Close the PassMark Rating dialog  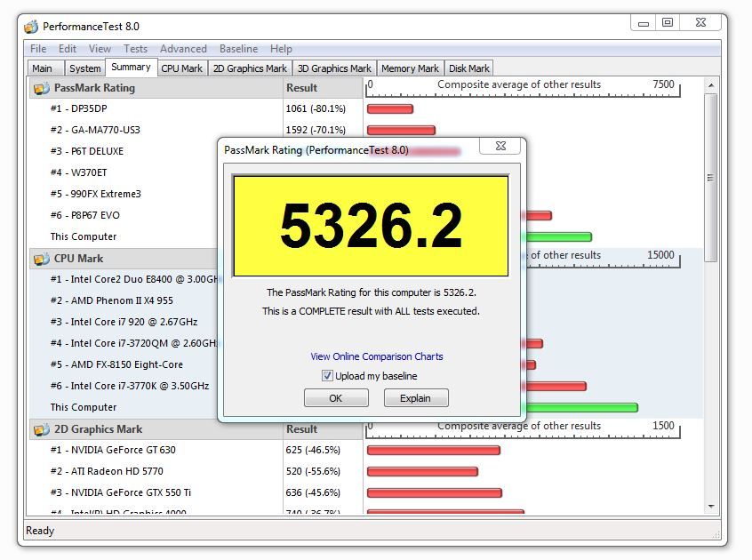500,146
